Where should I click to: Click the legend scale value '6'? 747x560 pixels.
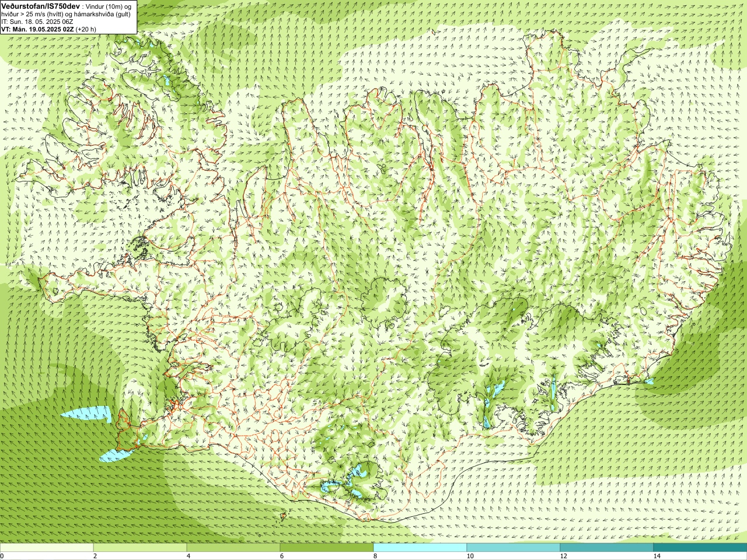(282, 556)
